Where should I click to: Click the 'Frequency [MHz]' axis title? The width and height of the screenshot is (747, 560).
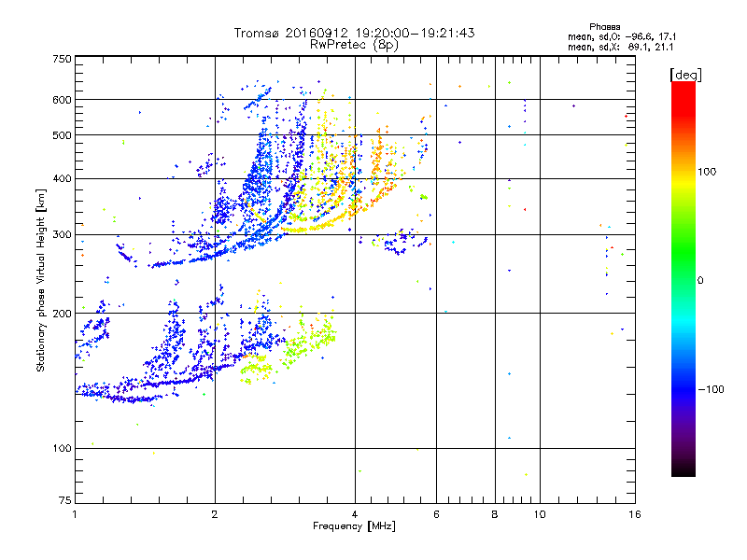tap(354, 526)
